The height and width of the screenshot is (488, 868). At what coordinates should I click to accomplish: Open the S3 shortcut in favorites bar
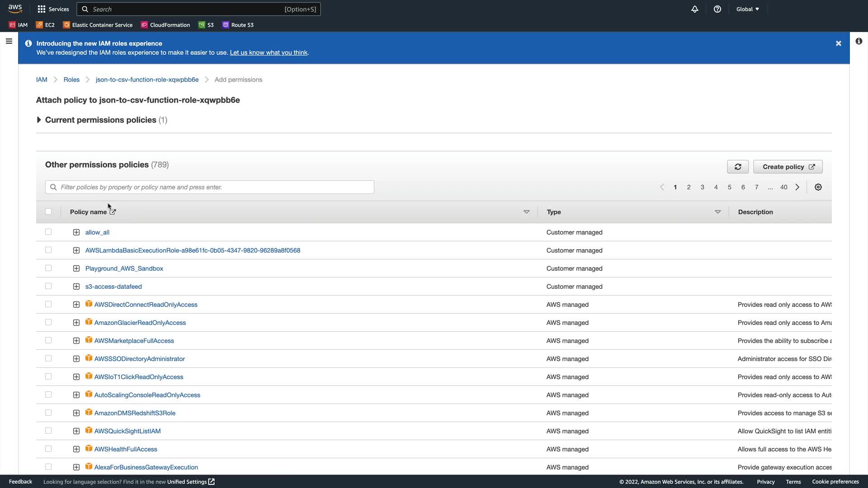click(x=206, y=25)
